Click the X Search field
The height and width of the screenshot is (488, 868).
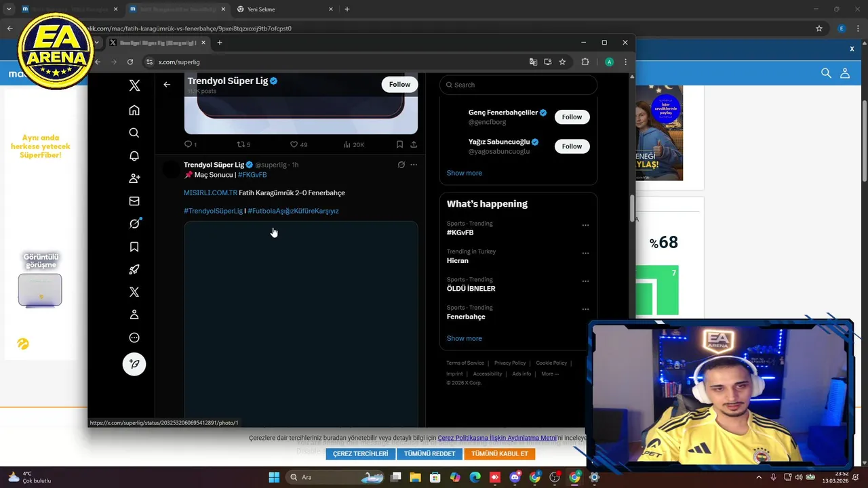pyautogui.click(x=518, y=85)
